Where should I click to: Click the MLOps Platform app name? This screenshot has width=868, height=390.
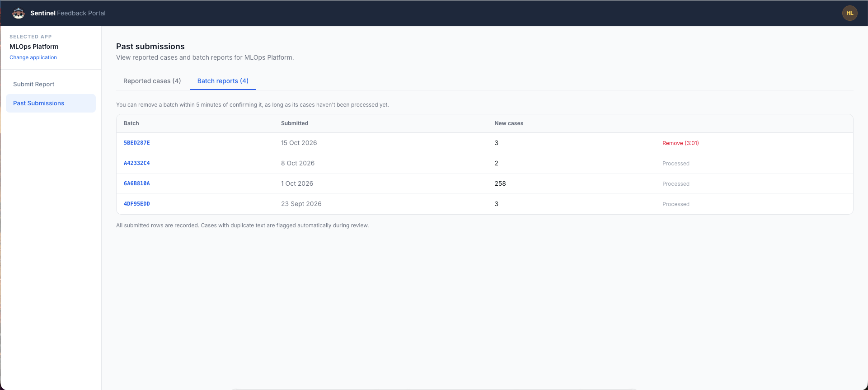[x=34, y=47]
